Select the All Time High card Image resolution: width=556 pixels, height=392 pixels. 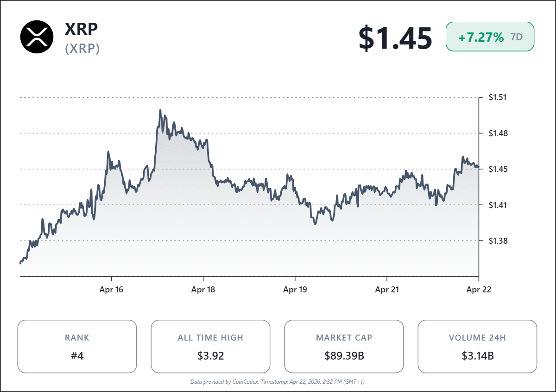(x=210, y=346)
